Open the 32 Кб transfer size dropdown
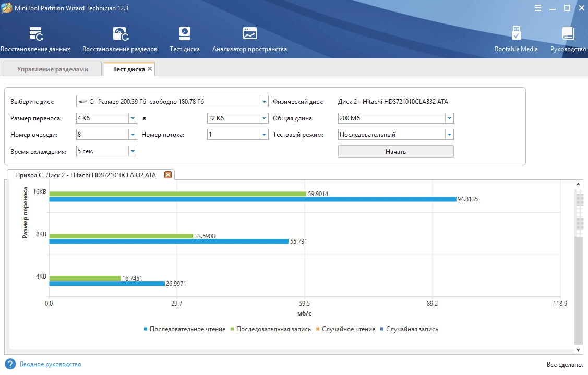The image size is (588, 375). tap(264, 118)
